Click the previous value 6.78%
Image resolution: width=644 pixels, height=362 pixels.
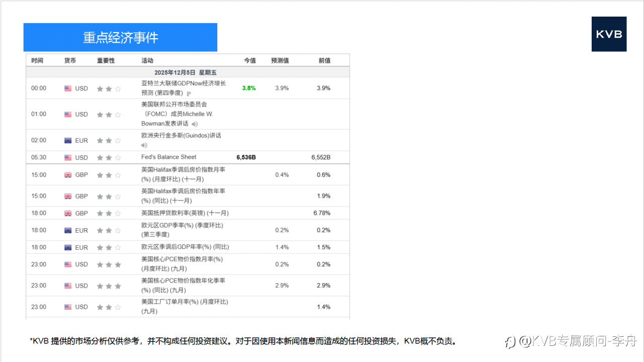tap(322, 213)
